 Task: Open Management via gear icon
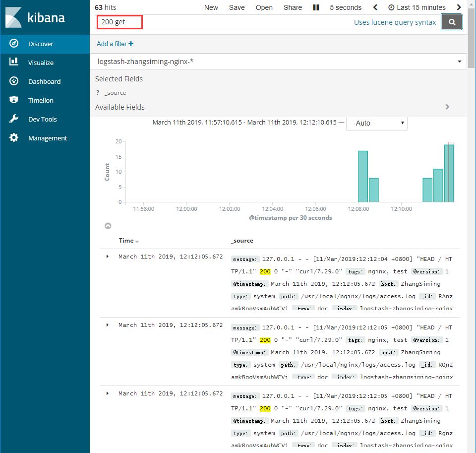(x=14, y=138)
